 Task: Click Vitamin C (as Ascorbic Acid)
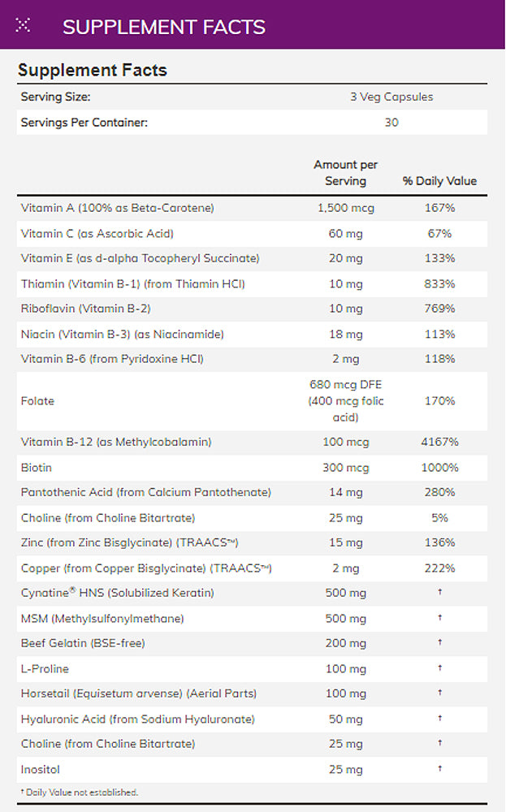(x=97, y=233)
